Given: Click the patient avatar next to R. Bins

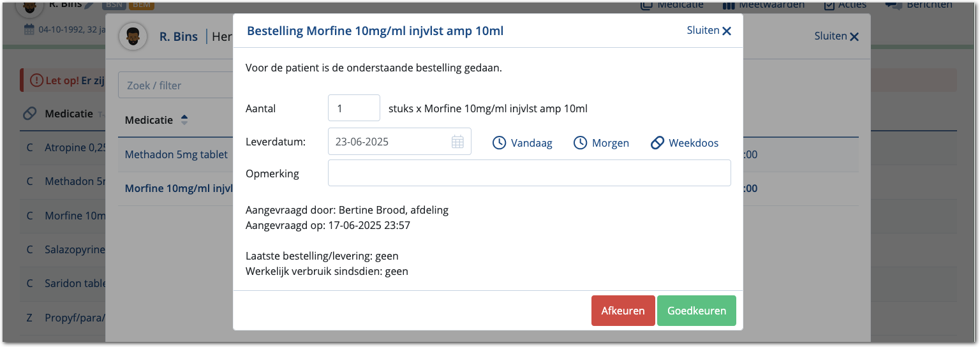Looking at the screenshot, I should click(x=133, y=36).
